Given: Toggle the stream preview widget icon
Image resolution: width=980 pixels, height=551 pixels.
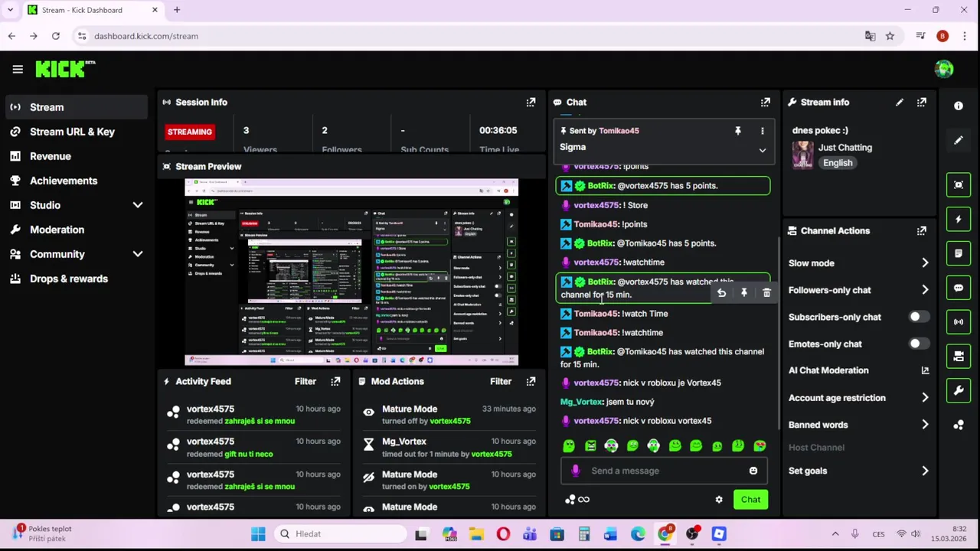Looking at the screenshot, I should point(959,184).
